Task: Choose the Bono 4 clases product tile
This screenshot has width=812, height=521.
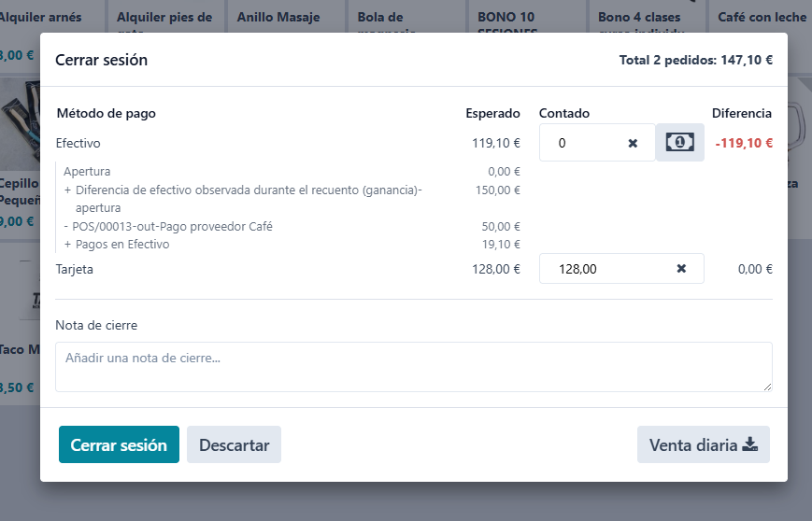Action: (639, 17)
